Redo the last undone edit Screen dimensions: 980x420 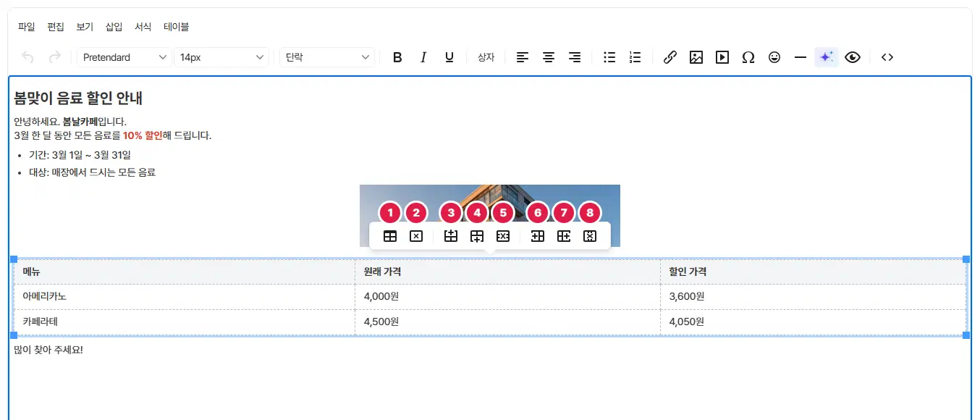[54, 57]
